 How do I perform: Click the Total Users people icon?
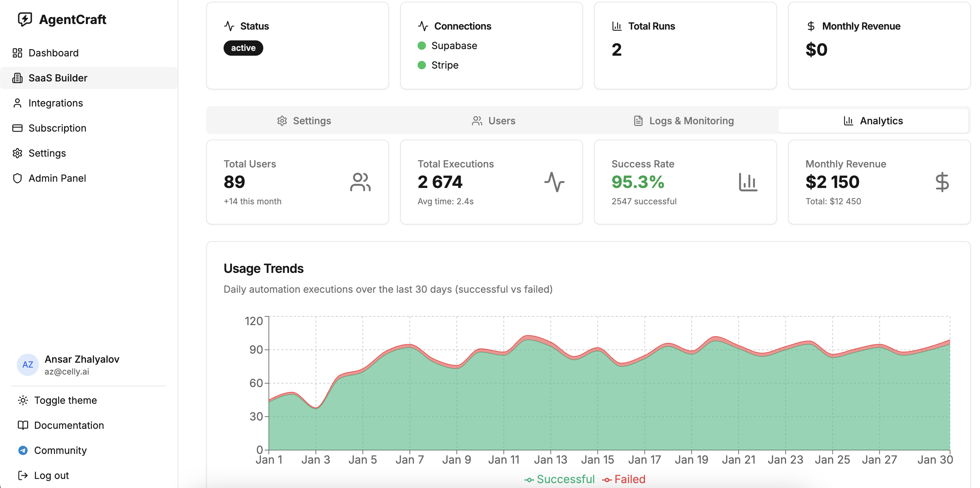pos(360,182)
